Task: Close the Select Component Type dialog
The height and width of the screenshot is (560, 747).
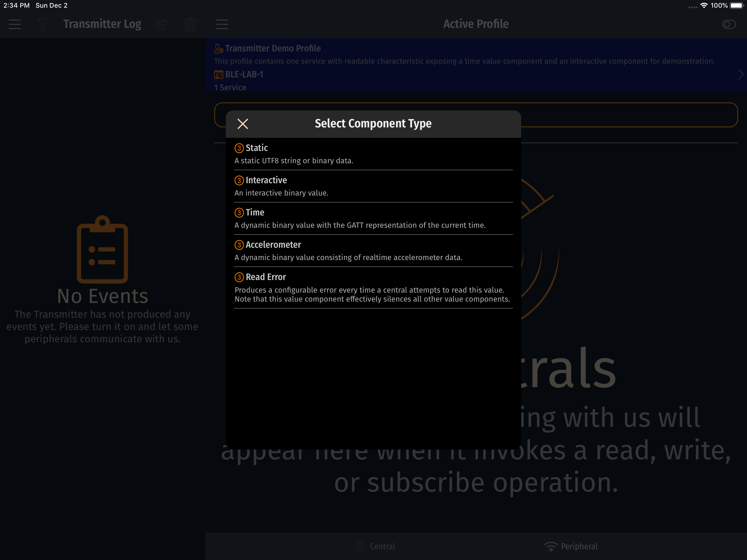Action: coord(243,124)
